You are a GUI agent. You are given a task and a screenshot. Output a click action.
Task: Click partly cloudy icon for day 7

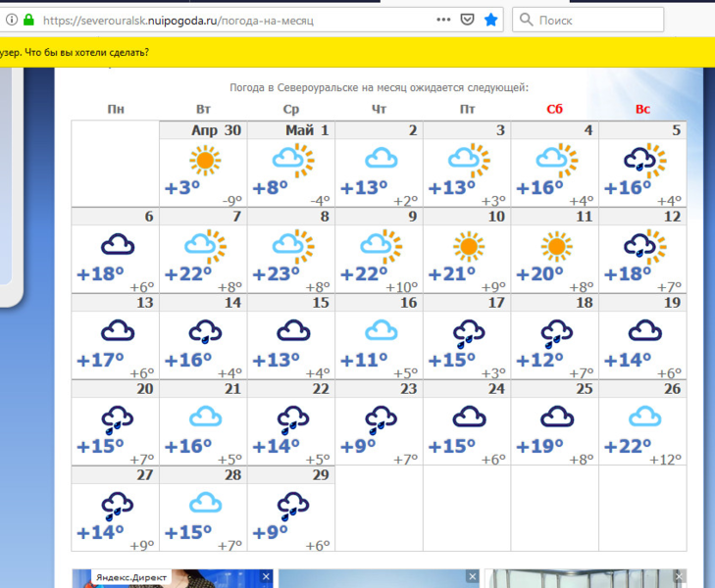point(205,246)
